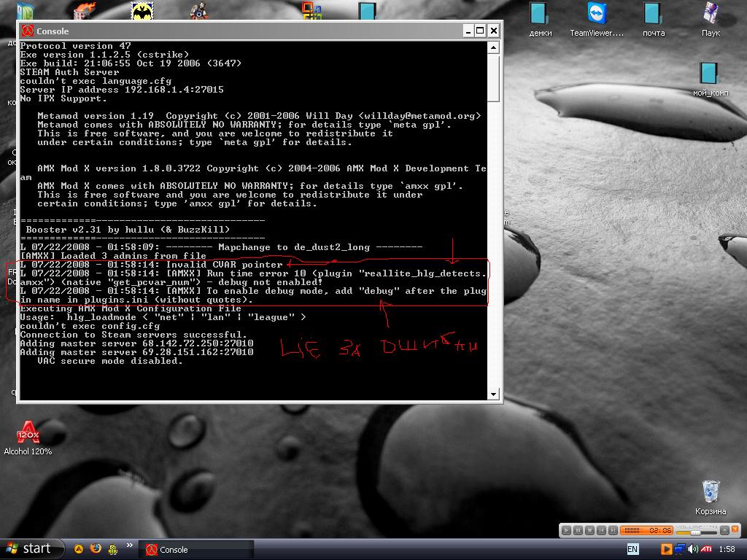This screenshot has height=560, width=747.
Task: Open the AIMP quick launch icon
Action: tap(79, 549)
